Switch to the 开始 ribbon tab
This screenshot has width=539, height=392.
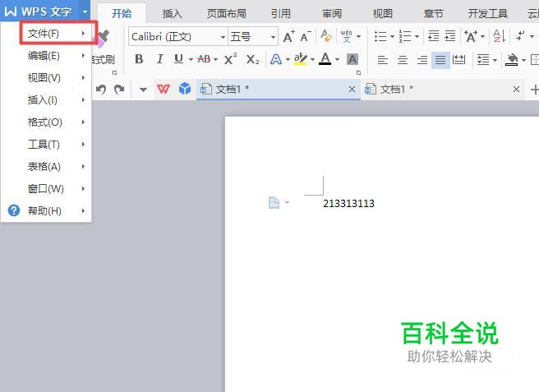pyautogui.click(x=122, y=13)
